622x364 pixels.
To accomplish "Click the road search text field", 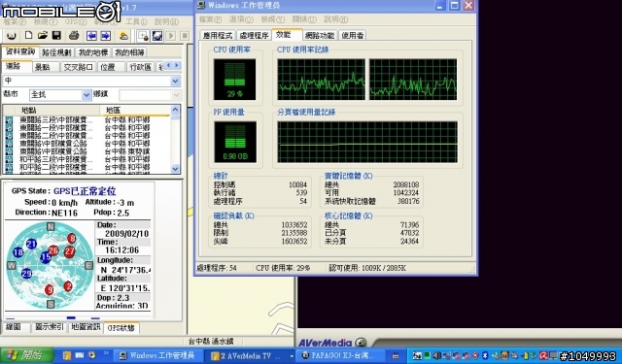I will (86, 82).
